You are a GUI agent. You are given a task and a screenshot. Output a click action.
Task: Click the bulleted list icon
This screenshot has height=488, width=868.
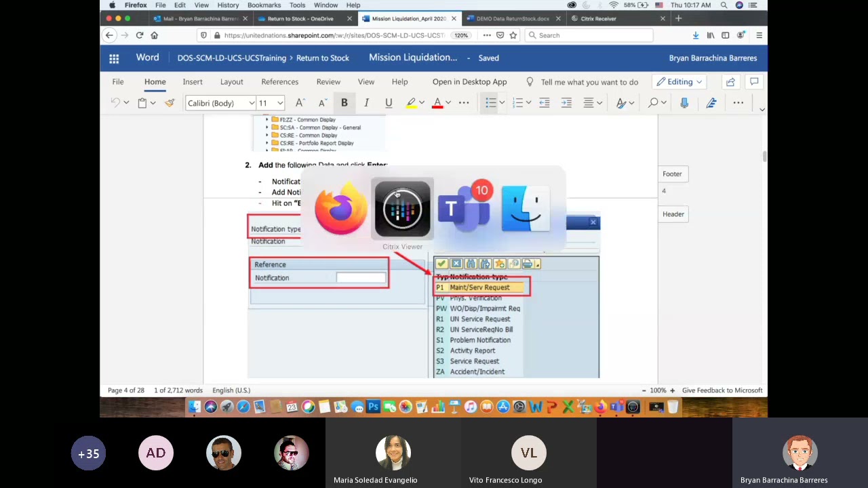[x=491, y=103]
